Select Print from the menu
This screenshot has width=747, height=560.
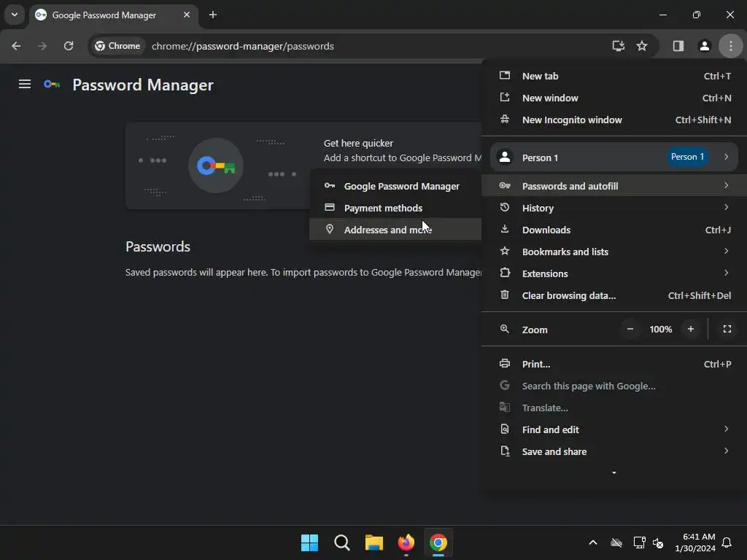tap(614, 365)
